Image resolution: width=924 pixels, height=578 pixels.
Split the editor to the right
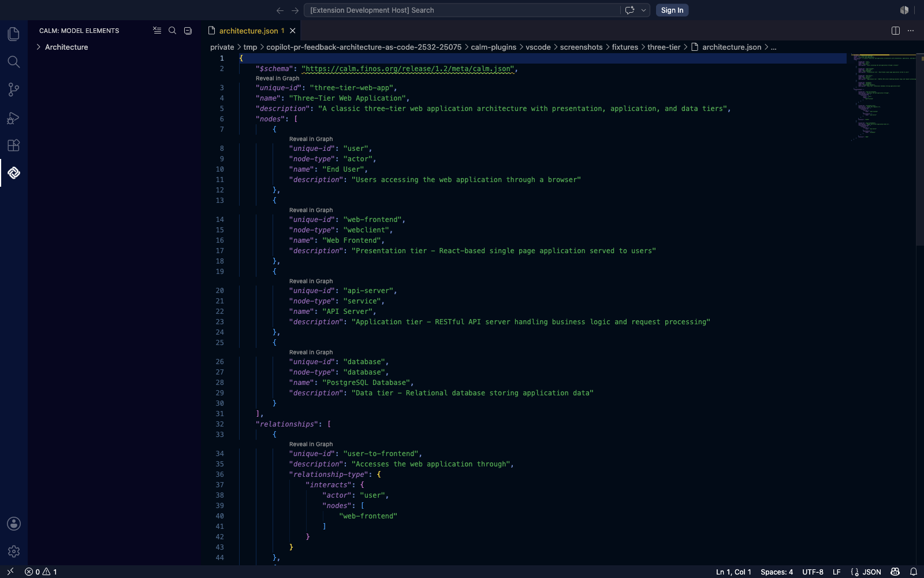(896, 31)
